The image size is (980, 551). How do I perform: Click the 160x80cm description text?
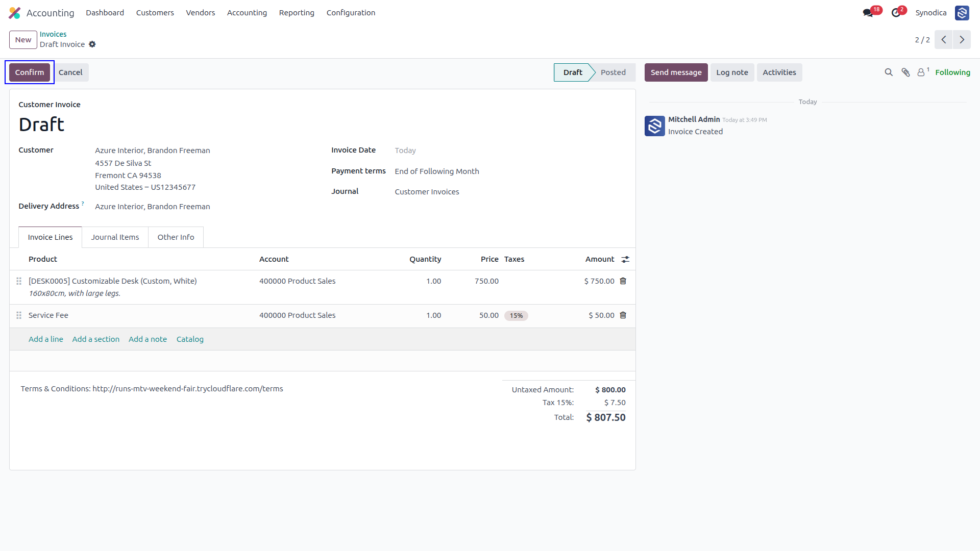point(75,293)
